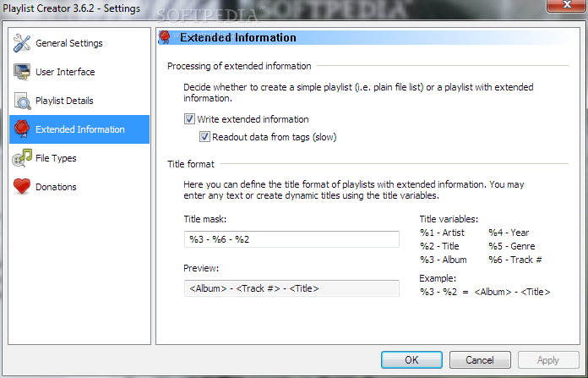This screenshot has height=378, width=588.
Task: Confirm settings with the OK button
Action: [411, 360]
